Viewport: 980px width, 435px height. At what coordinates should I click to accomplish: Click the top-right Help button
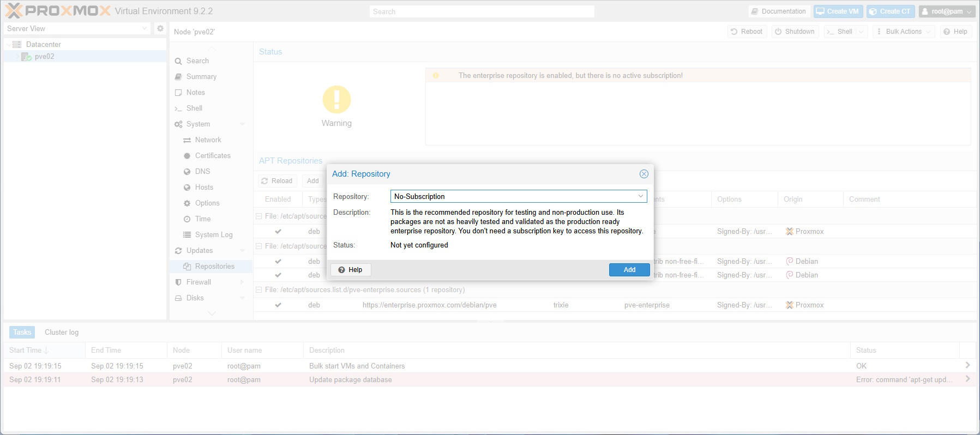[955, 32]
